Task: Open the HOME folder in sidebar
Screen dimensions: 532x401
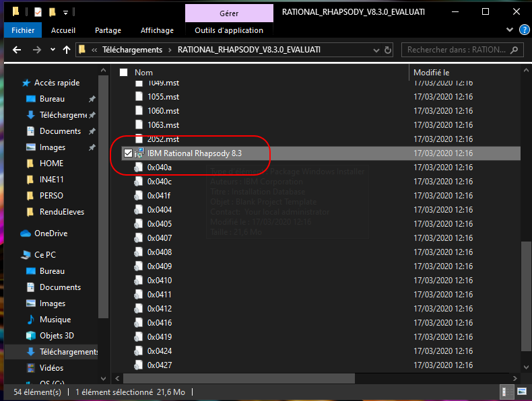Action: click(x=51, y=163)
